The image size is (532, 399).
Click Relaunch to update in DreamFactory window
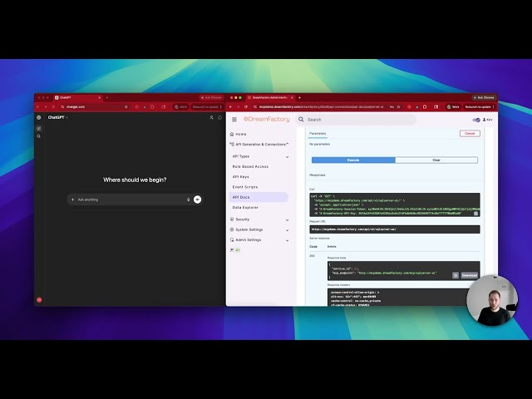pyautogui.click(x=478, y=107)
